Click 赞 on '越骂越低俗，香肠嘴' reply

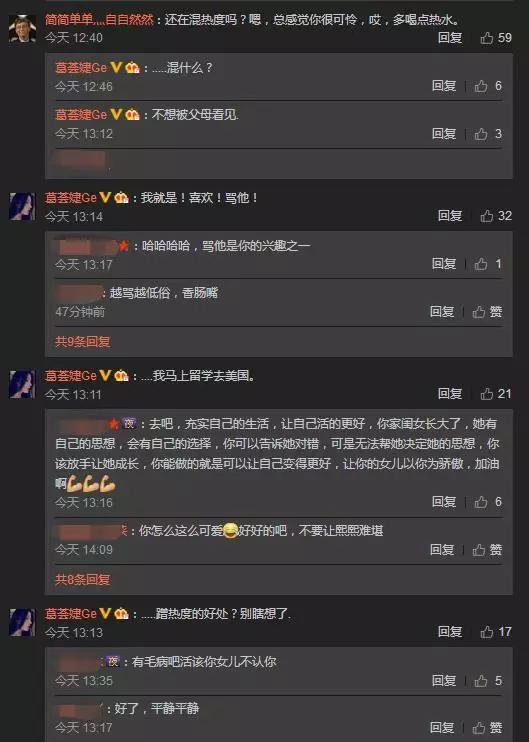point(487,312)
